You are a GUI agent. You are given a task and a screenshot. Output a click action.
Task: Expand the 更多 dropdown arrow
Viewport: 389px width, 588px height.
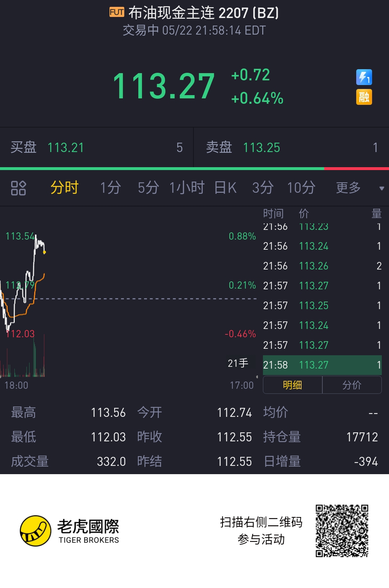click(381, 188)
